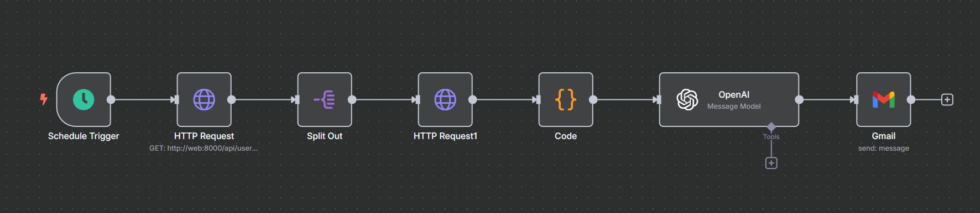The height and width of the screenshot is (213, 980).
Task: Click the "HTTP Request" node label
Action: point(204,136)
